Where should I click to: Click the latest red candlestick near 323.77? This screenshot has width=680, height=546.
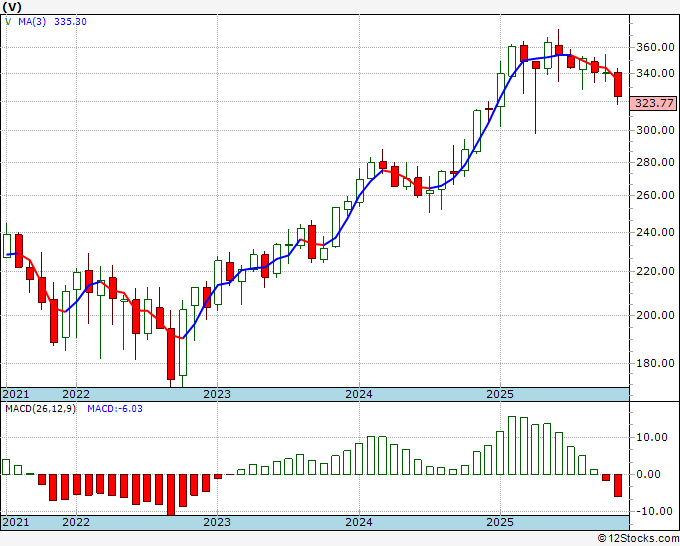point(618,85)
